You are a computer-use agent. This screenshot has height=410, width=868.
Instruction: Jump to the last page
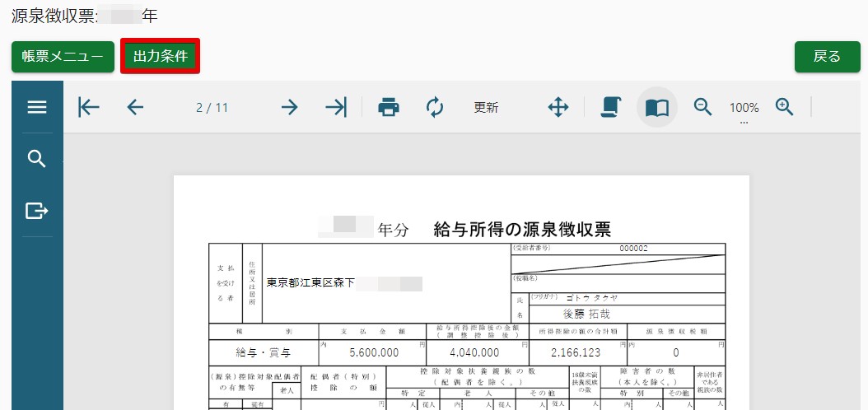tap(336, 107)
